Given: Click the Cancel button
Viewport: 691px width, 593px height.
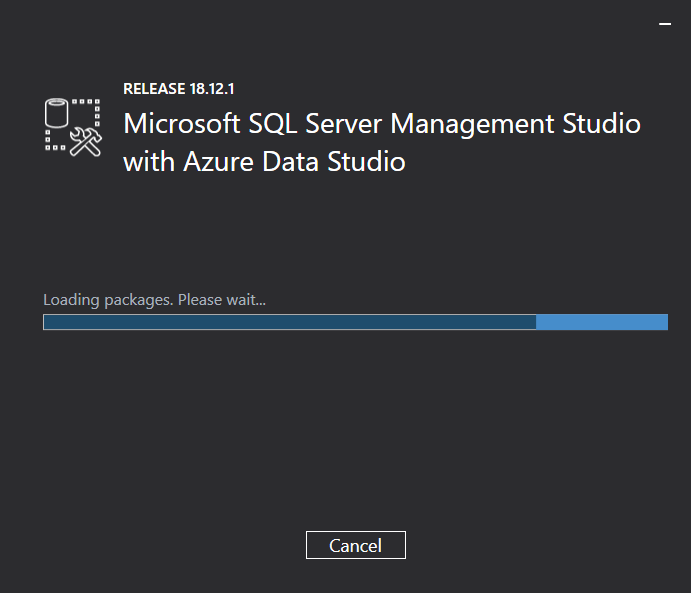Looking at the screenshot, I should 355,545.
